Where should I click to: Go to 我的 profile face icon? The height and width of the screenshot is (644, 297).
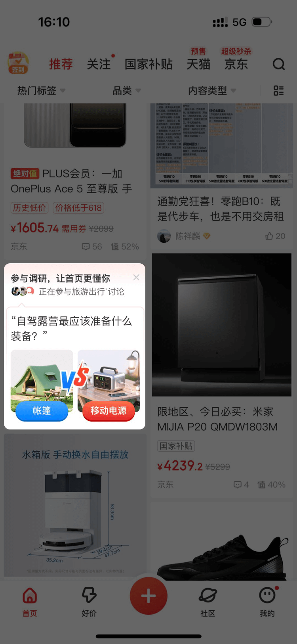[x=267, y=595]
